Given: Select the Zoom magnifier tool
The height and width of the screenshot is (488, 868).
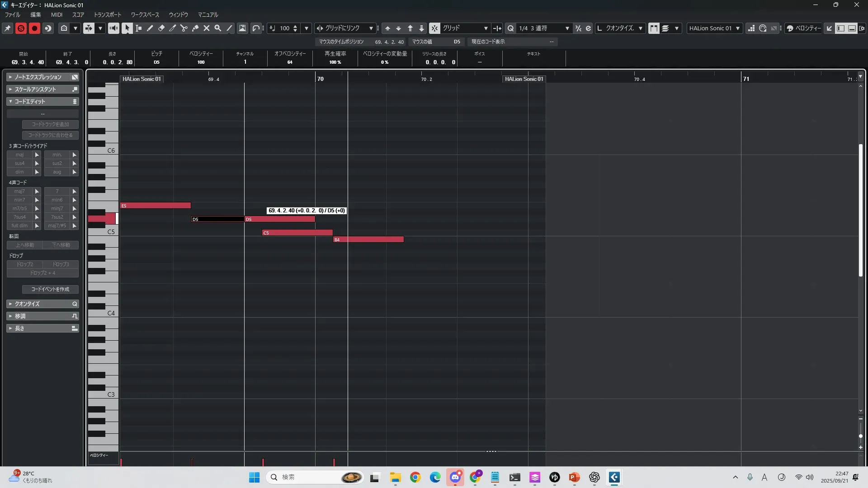Looking at the screenshot, I should (218, 28).
